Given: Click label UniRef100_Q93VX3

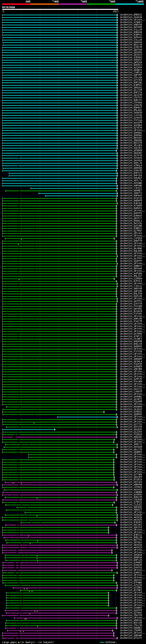Looking at the screenshot, I should 131,55.
